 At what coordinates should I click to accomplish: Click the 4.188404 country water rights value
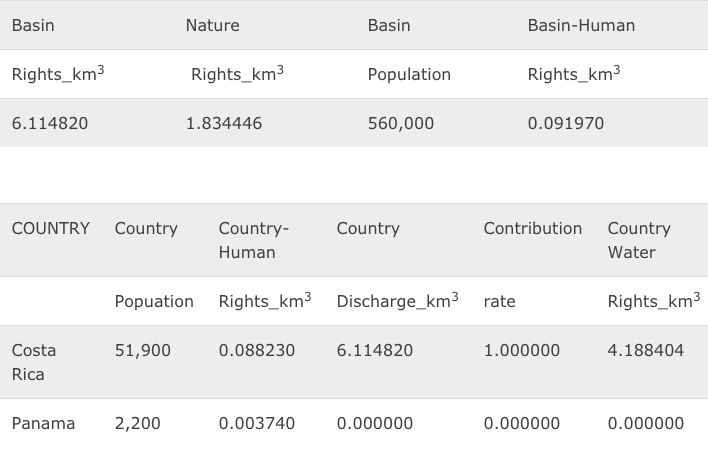(x=646, y=350)
